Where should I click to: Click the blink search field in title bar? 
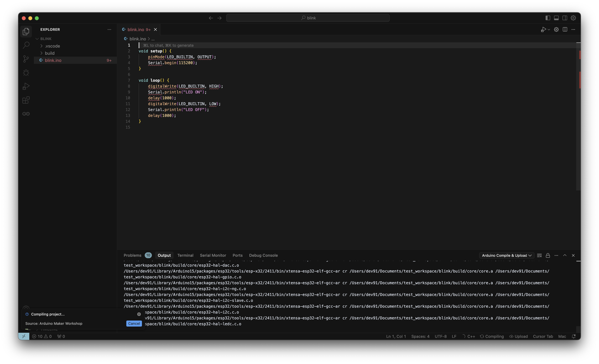(308, 18)
